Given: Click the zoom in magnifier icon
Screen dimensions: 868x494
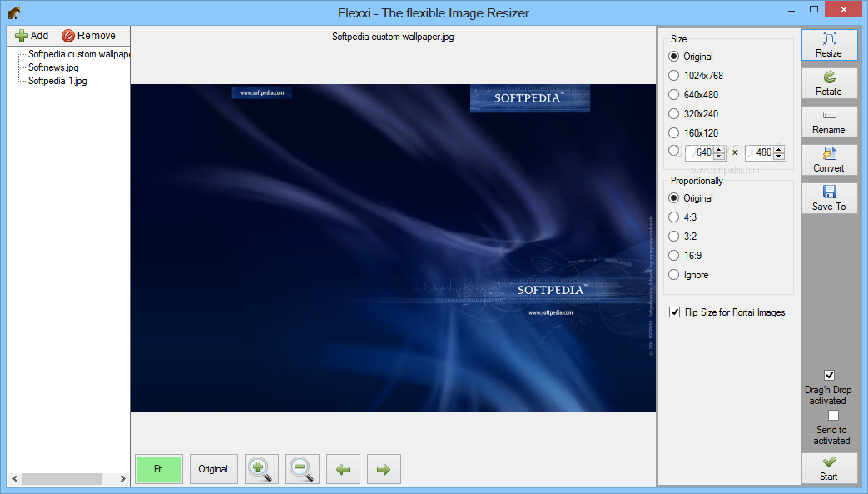Looking at the screenshot, I should [261, 469].
